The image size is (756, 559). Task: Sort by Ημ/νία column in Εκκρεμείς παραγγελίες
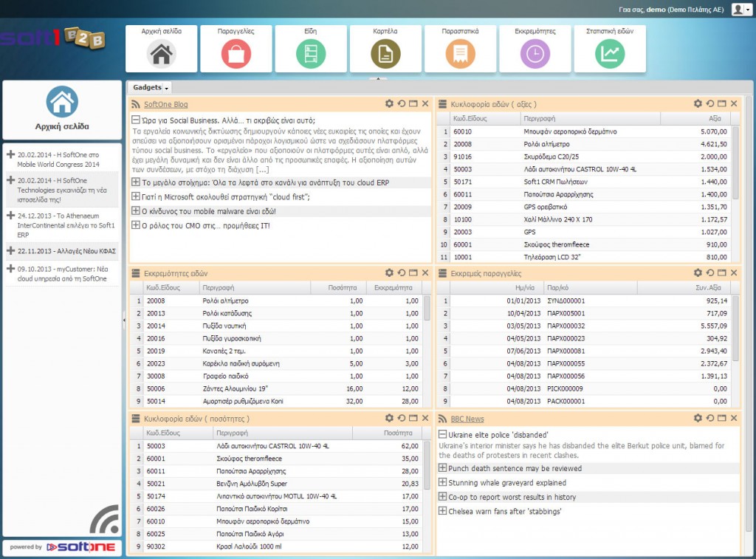tap(495, 287)
